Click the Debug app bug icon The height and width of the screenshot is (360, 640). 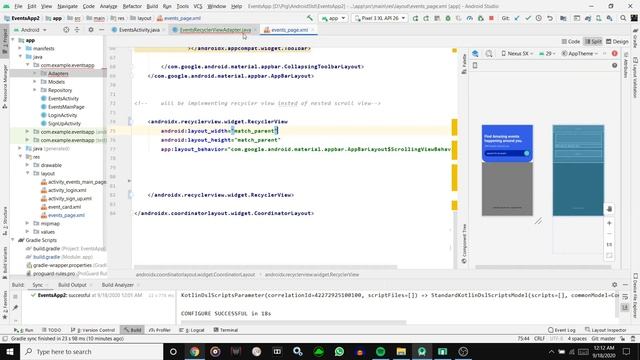(x=448, y=18)
